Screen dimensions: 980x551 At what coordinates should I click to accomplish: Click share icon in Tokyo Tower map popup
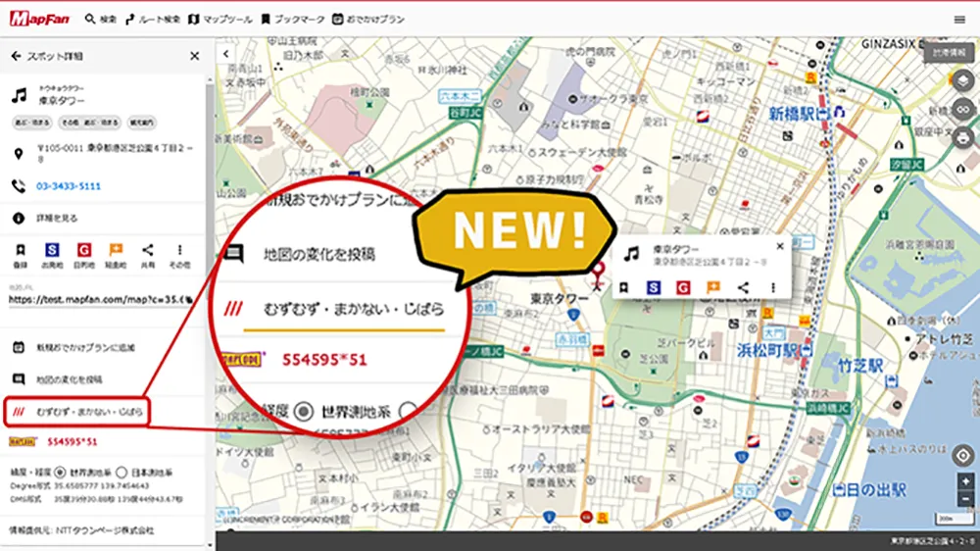coord(743,287)
